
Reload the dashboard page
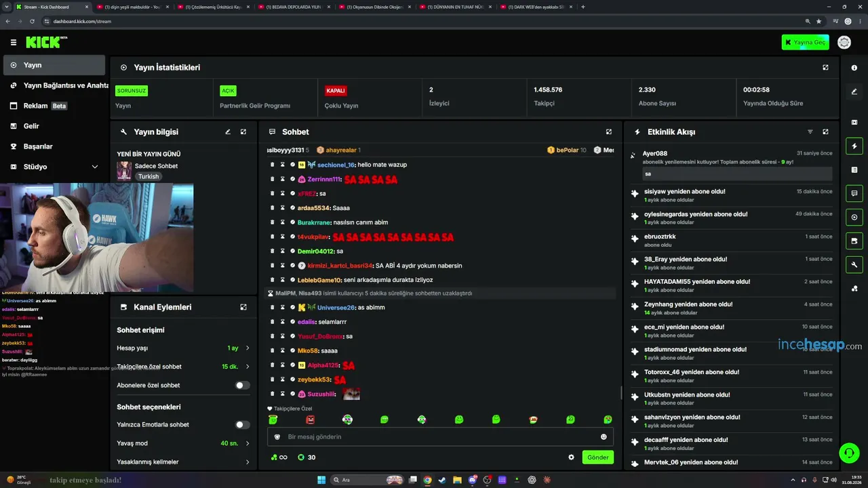[x=32, y=21]
